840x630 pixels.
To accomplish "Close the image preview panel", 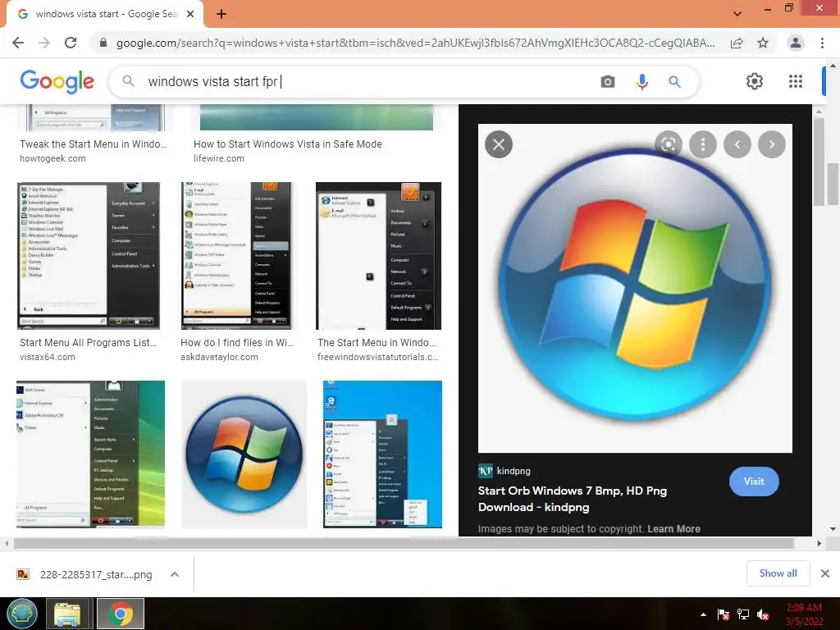I will pyautogui.click(x=499, y=144).
